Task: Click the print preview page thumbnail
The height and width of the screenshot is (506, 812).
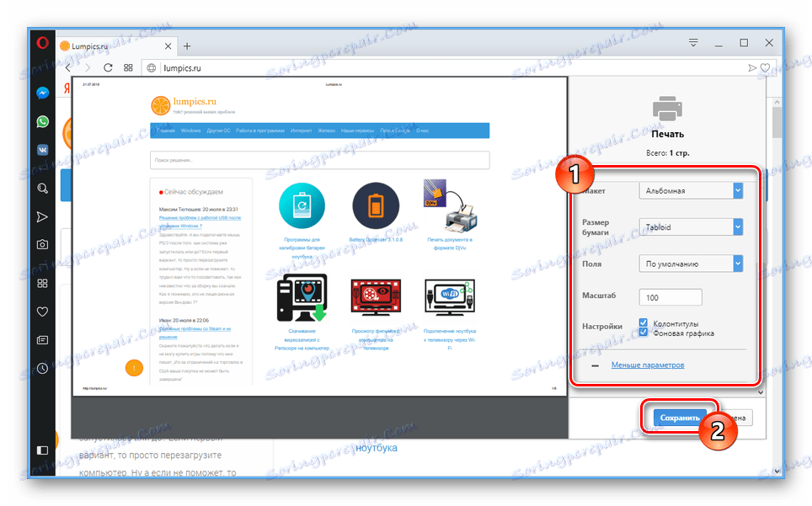Action: (319, 237)
